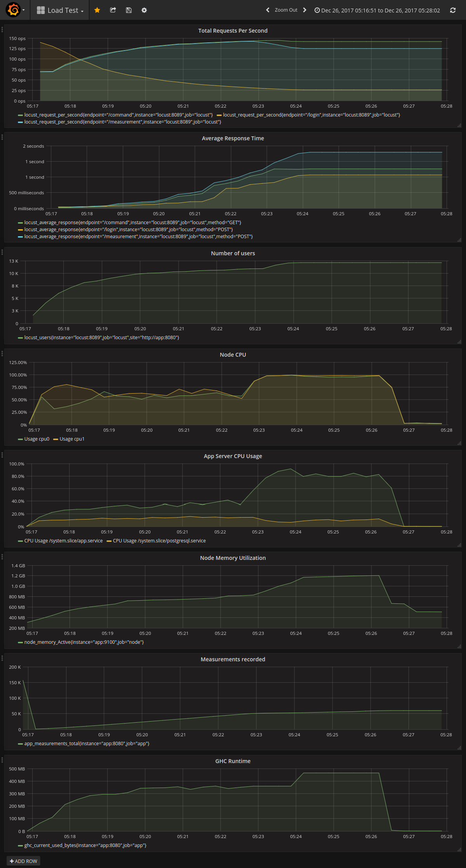Open Node CPU panel title menu

click(x=233, y=355)
